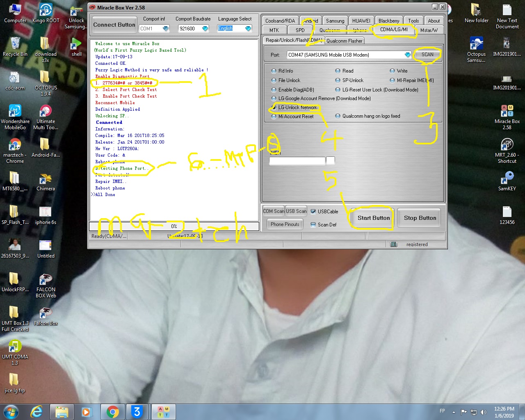
Task: Open the Kingo ROOT desktop icon
Action: pos(46,13)
